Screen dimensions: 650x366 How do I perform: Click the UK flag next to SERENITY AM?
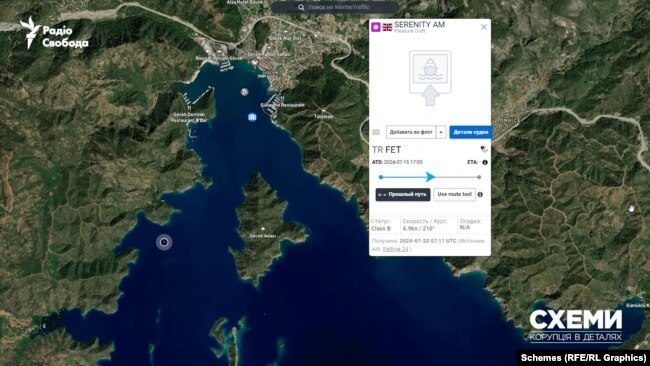(x=387, y=27)
